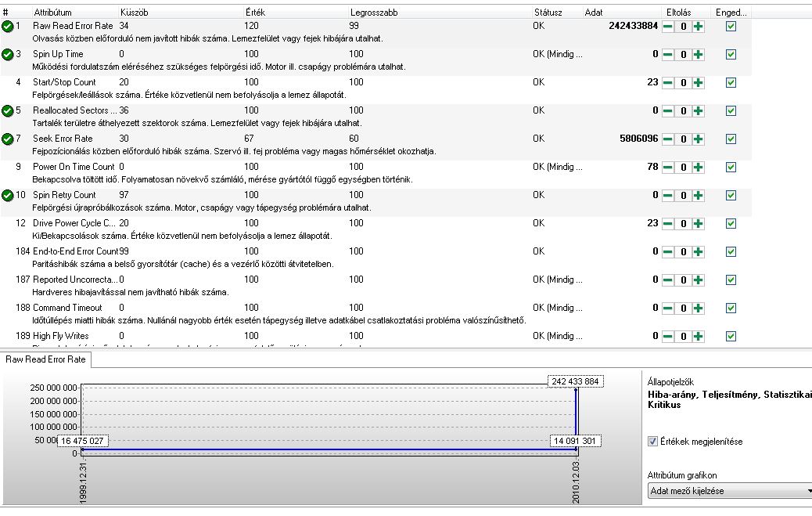Uncheck enabled box for Spin Retry Count
The image size is (812, 516).
click(731, 195)
